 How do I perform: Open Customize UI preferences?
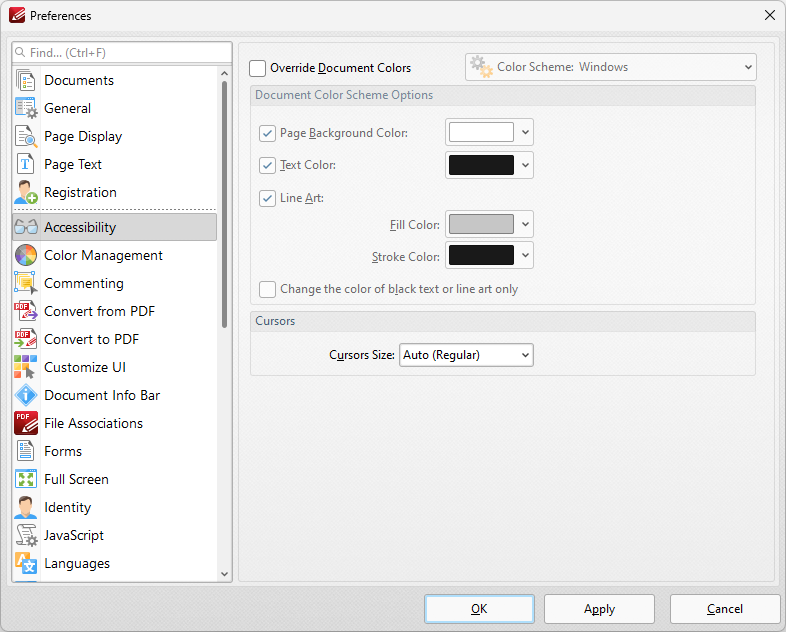(115, 367)
